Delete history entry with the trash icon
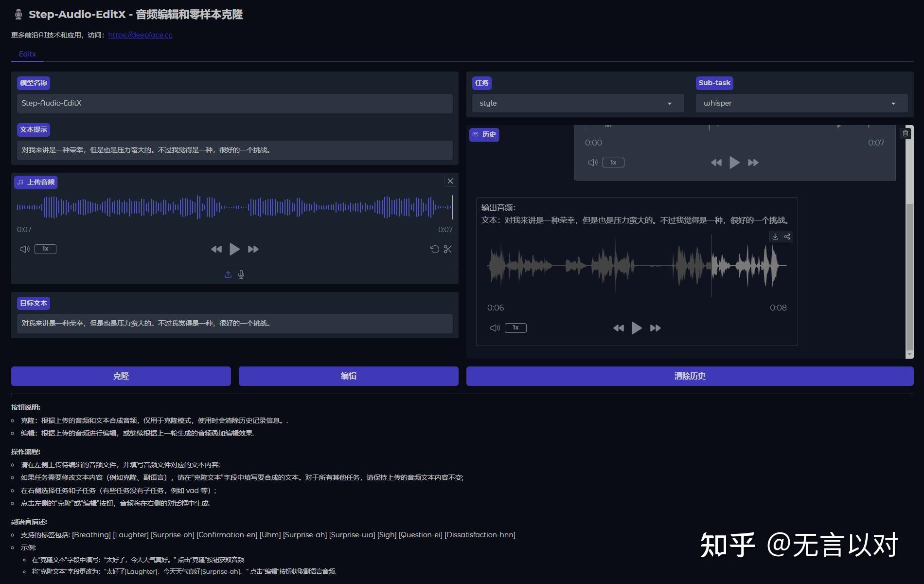Image resolution: width=924 pixels, height=584 pixels. [x=906, y=133]
